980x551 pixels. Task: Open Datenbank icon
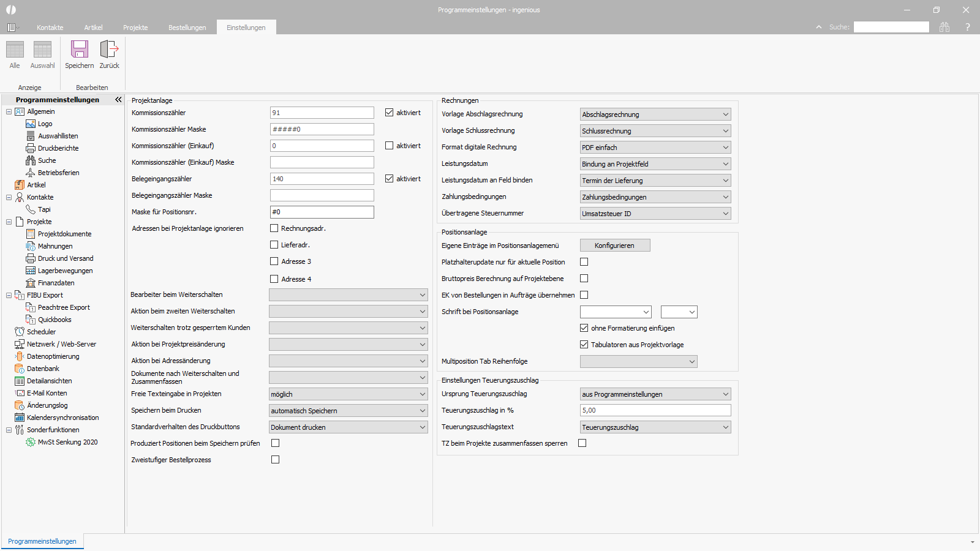click(x=20, y=369)
